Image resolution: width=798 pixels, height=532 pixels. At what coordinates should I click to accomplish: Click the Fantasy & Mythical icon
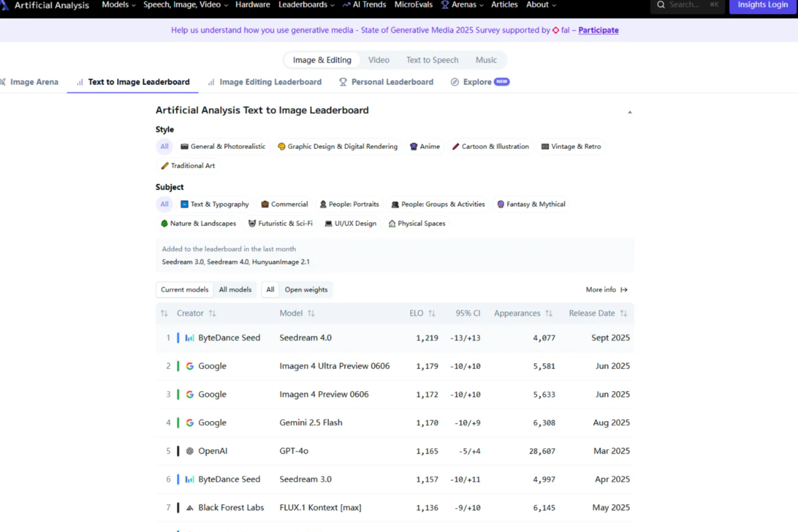point(501,204)
